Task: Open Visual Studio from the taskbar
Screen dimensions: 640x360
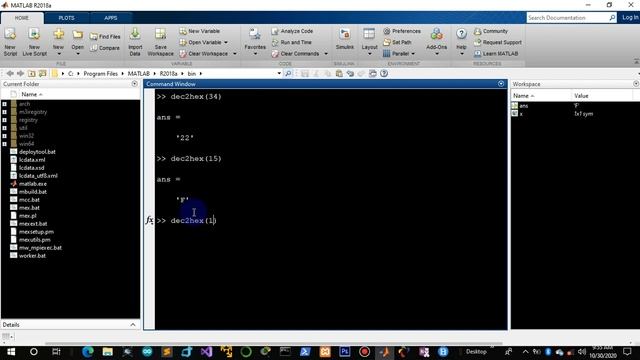Action: 207,351
